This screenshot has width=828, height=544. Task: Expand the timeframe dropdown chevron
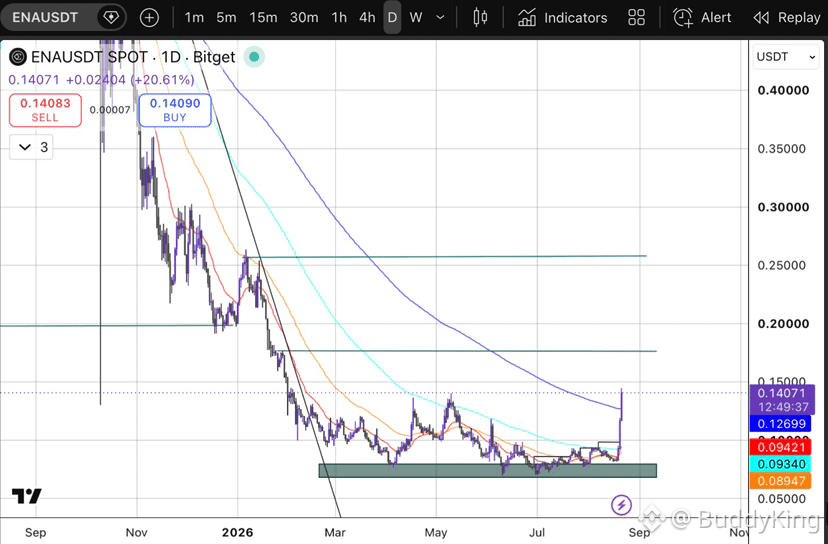pos(440,18)
